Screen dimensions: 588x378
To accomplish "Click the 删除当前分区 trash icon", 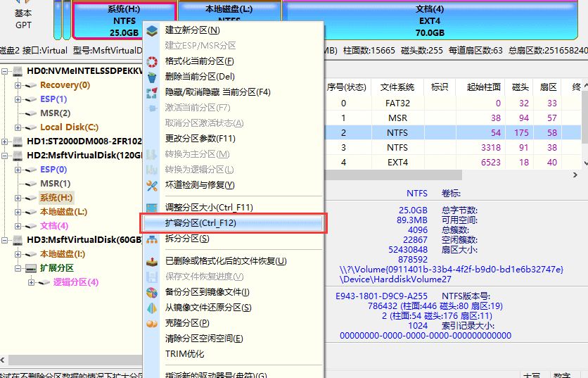I will click(152, 77).
